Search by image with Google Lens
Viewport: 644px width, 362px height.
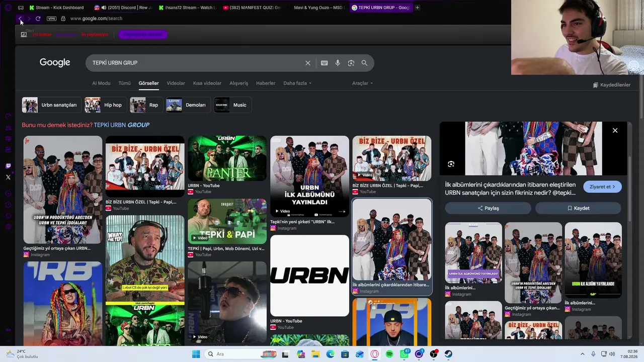[x=351, y=63]
